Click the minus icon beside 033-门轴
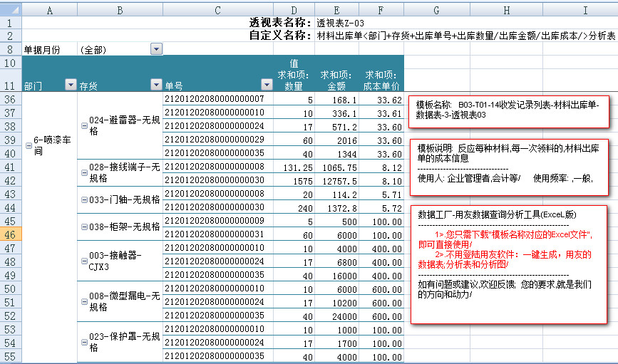The width and height of the screenshot is (618, 364). tap(84, 199)
